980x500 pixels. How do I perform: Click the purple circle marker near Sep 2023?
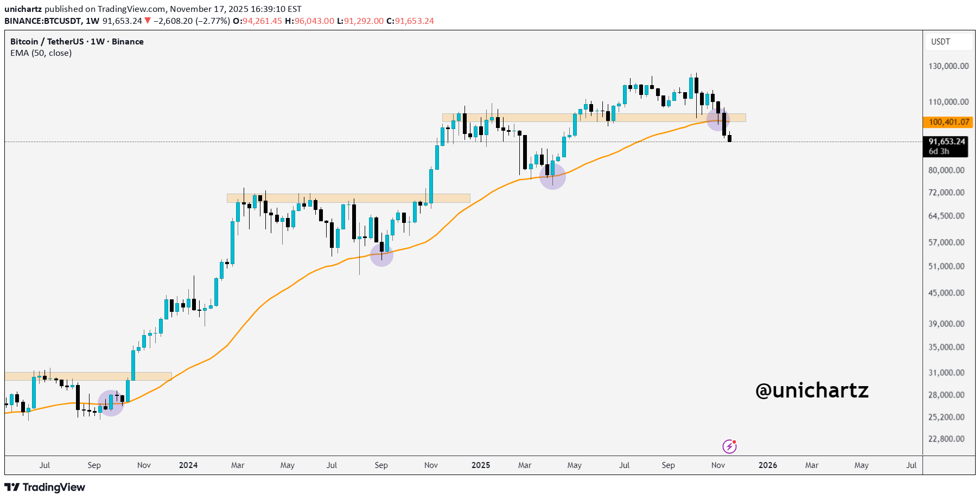[111, 403]
